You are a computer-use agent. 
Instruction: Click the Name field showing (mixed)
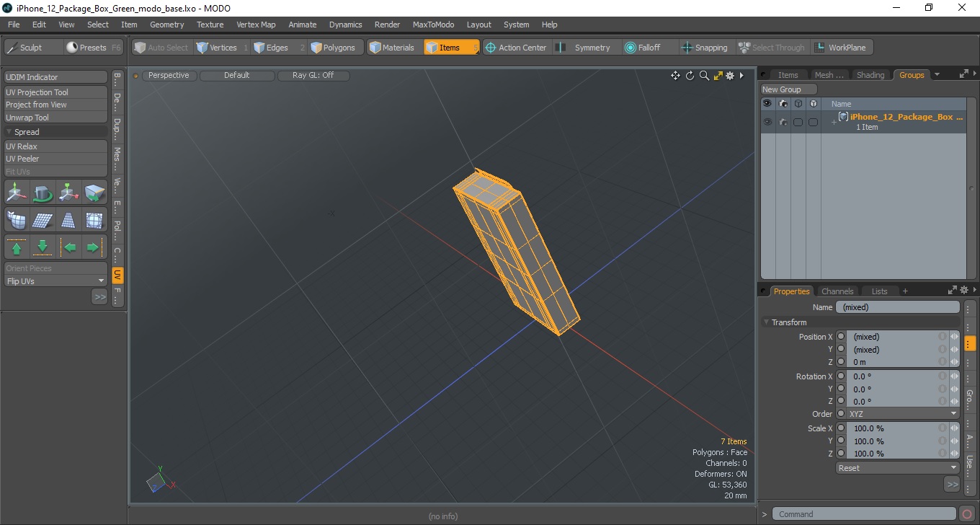coord(898,307)
